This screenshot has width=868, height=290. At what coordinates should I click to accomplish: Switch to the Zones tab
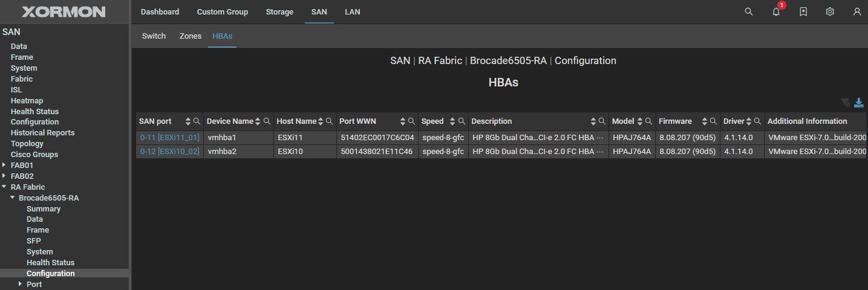(191, 36)
